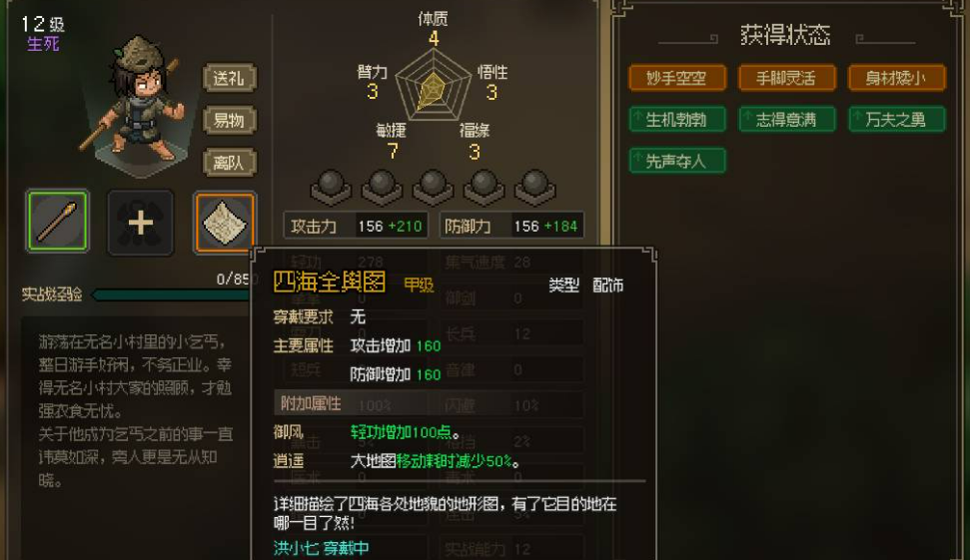The height and width of the screenshot is (560, 970).
Task: Click the 实战经验 experience progress bar
Action: (172, 294)
